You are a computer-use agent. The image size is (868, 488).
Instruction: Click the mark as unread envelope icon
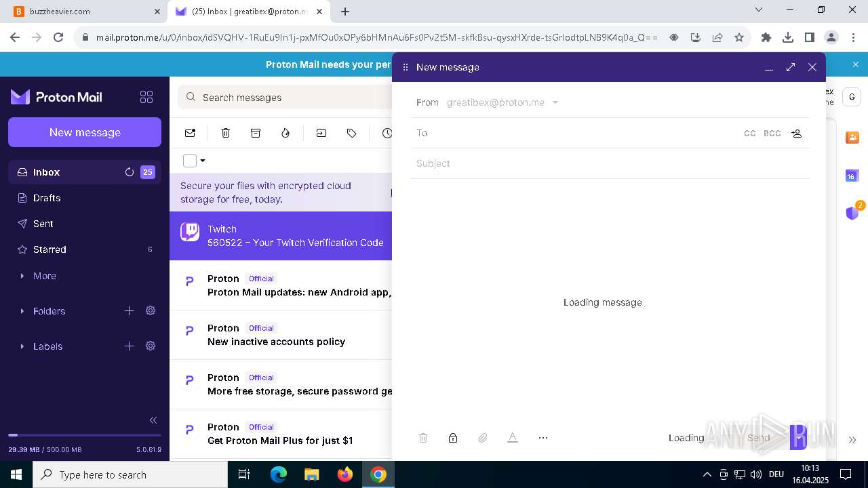[190, 133]
